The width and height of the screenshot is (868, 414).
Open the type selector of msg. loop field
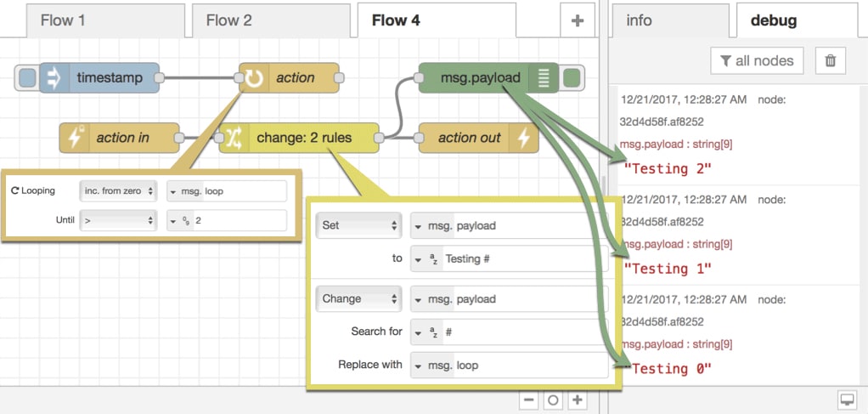click(x=172, y=190)
